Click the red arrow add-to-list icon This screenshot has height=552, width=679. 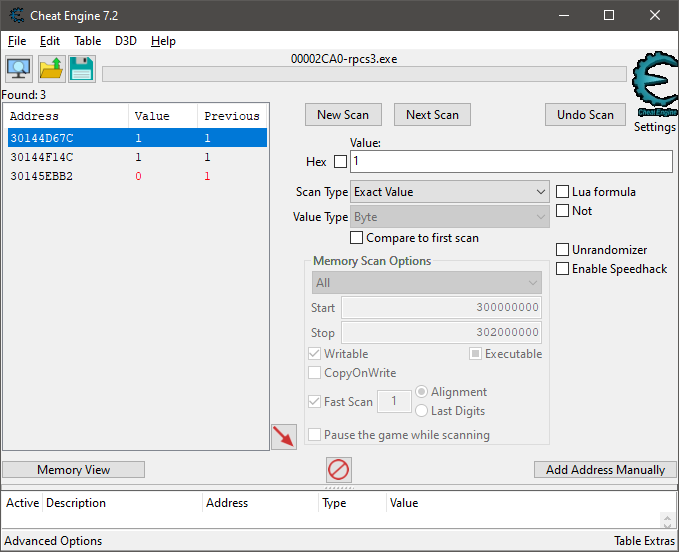point(284,437)
